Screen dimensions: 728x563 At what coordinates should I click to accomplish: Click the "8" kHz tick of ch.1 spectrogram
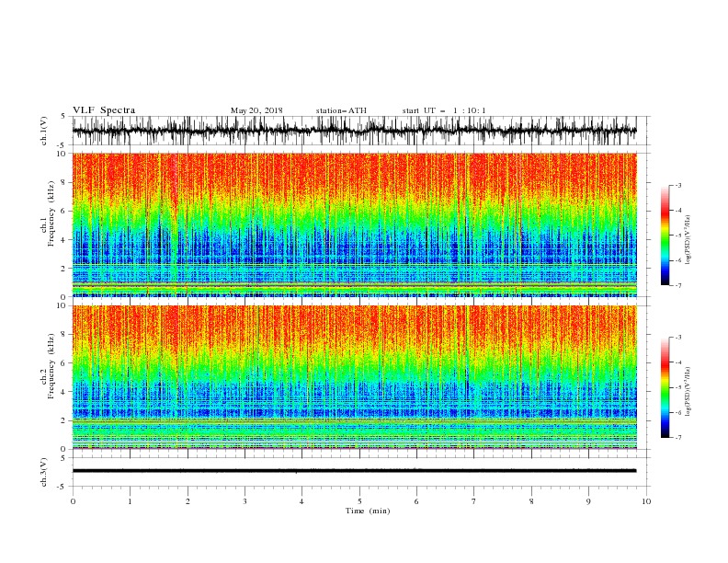[63, 182]
